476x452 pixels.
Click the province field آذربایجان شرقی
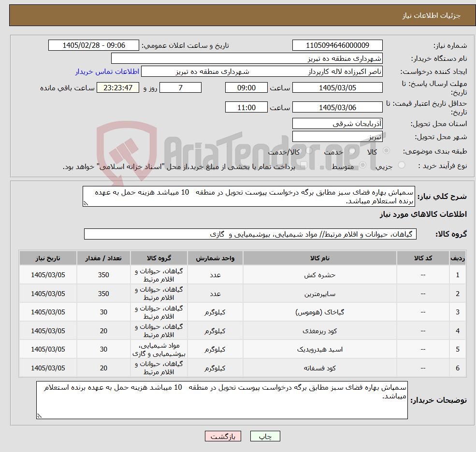(x=337, y=124)
